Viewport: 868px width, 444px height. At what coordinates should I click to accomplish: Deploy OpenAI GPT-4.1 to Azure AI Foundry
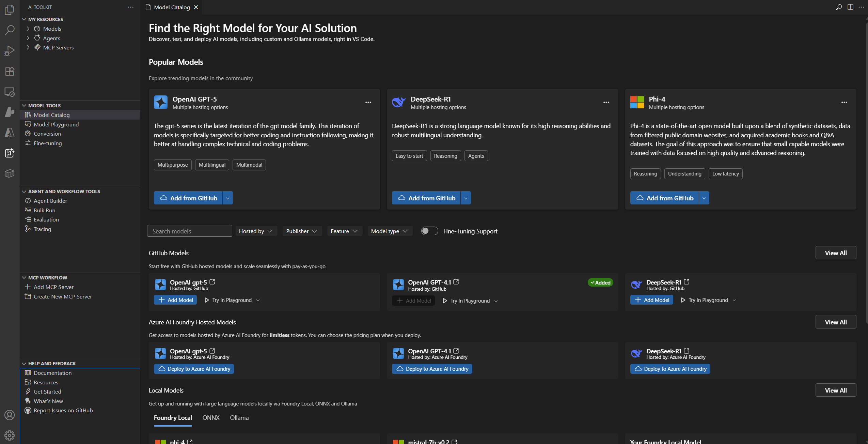pos(432,369)
